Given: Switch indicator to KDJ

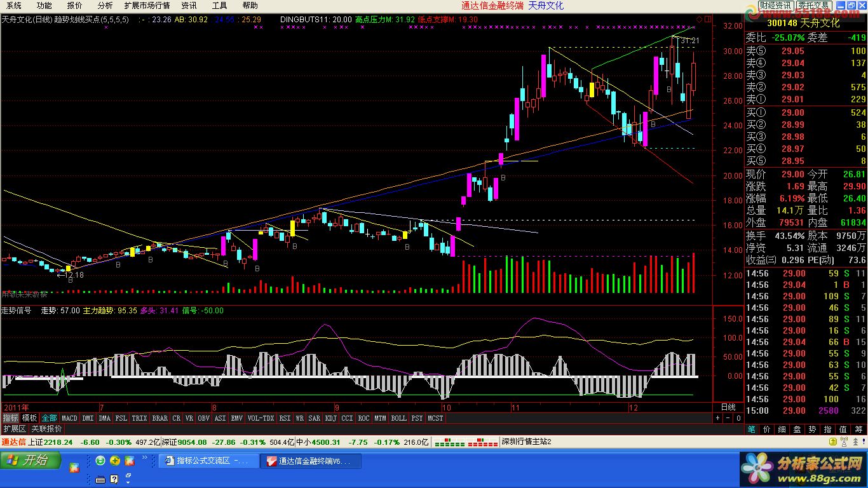Looking at the screenshot, I should point(331,418).
